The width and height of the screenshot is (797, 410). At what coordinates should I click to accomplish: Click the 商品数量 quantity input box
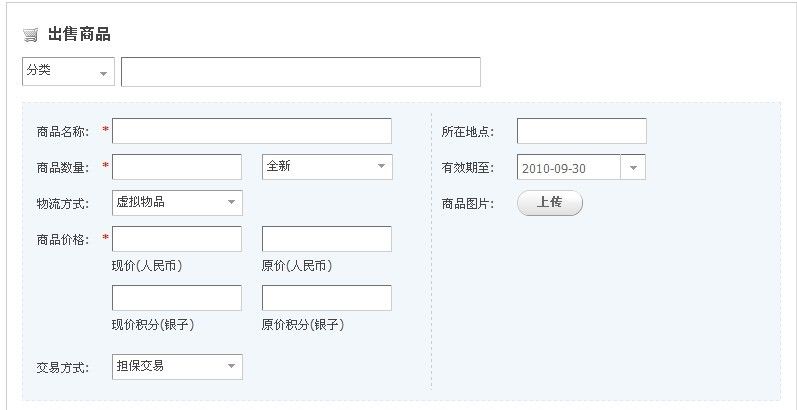177,167
